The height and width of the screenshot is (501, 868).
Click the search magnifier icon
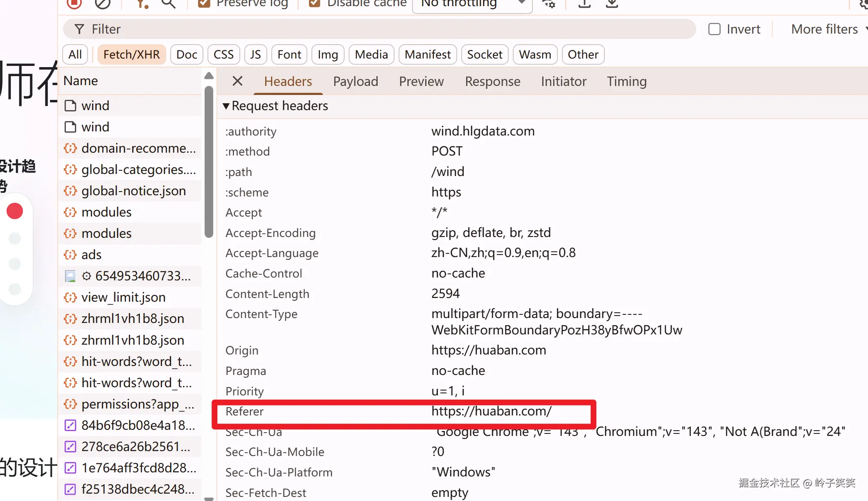click(168, 3)
